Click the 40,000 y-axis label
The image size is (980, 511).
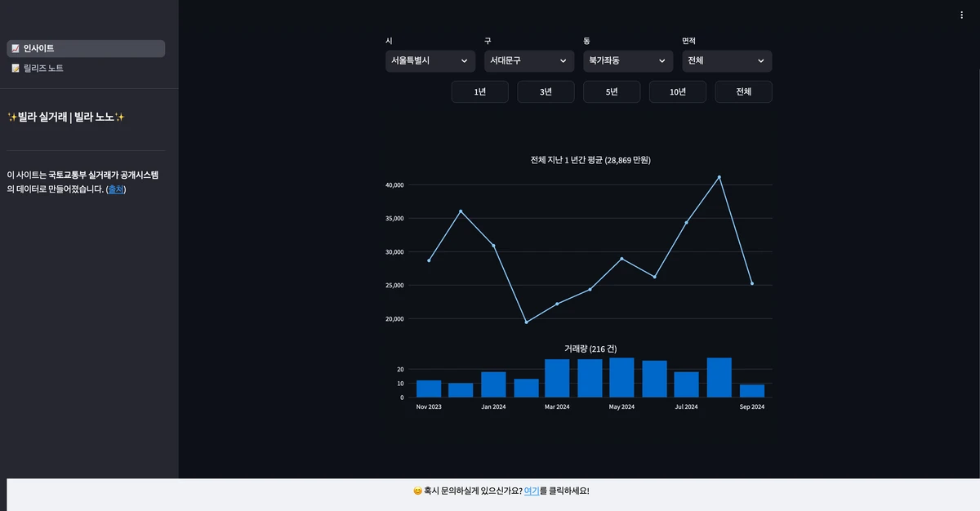[x=394, y=185]
